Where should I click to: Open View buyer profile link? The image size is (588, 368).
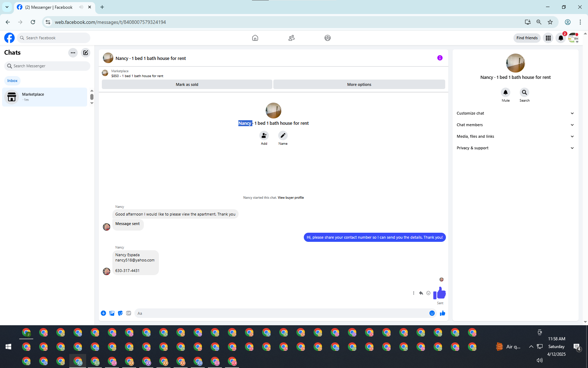pos(291,198)
